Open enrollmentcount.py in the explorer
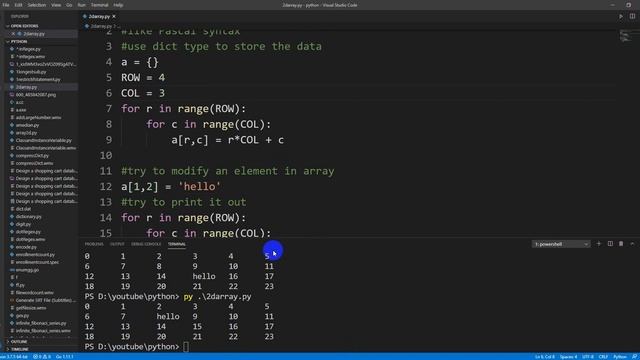Viewport: 640px width, 360px height. coord(35,255)
